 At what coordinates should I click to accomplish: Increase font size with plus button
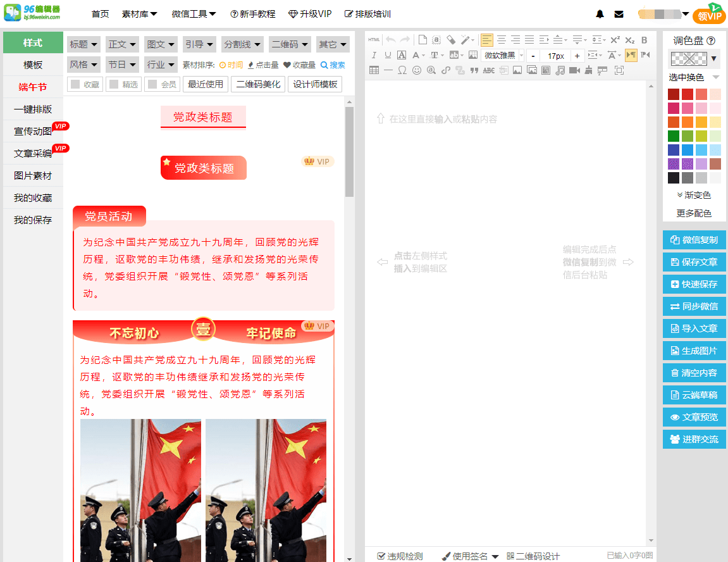pos(577,56)
